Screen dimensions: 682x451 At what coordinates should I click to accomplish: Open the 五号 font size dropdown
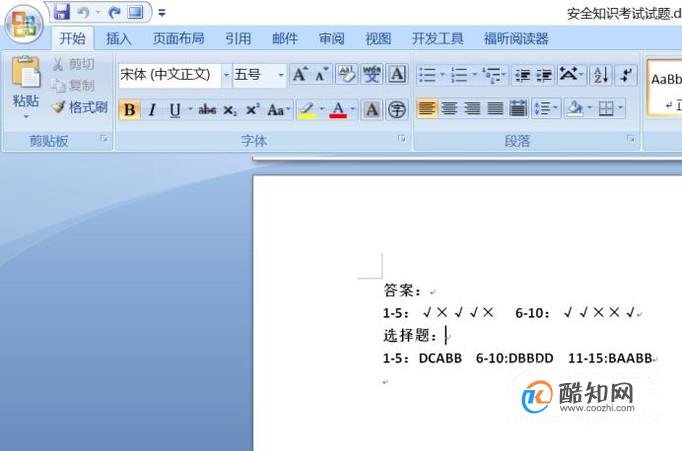point(281,75)
